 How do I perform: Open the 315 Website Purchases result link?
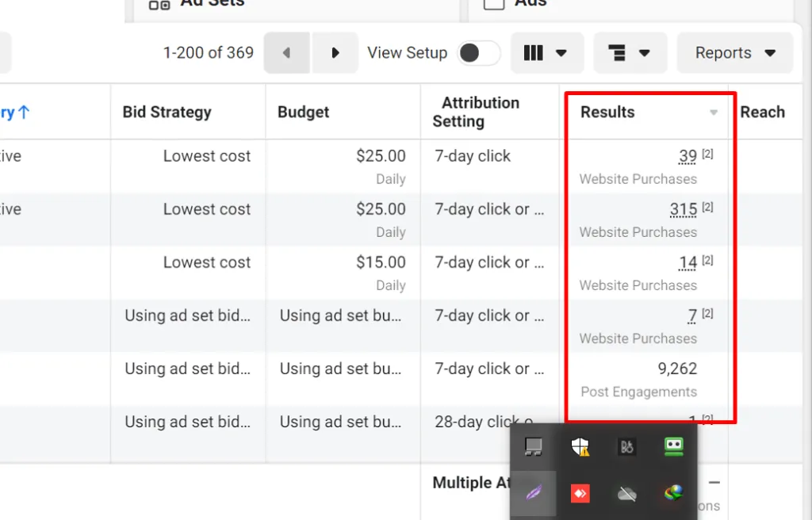coord(683,210)
